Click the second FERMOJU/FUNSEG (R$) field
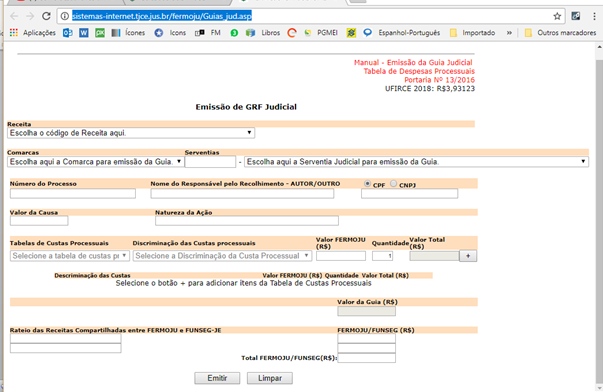603x392 pixels. pos(366,348)
